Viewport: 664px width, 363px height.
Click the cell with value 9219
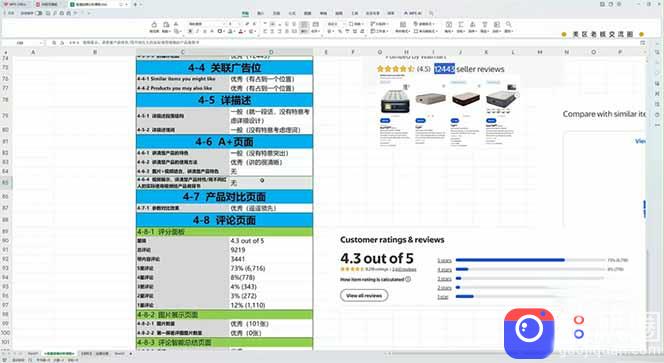coord(271,250)
